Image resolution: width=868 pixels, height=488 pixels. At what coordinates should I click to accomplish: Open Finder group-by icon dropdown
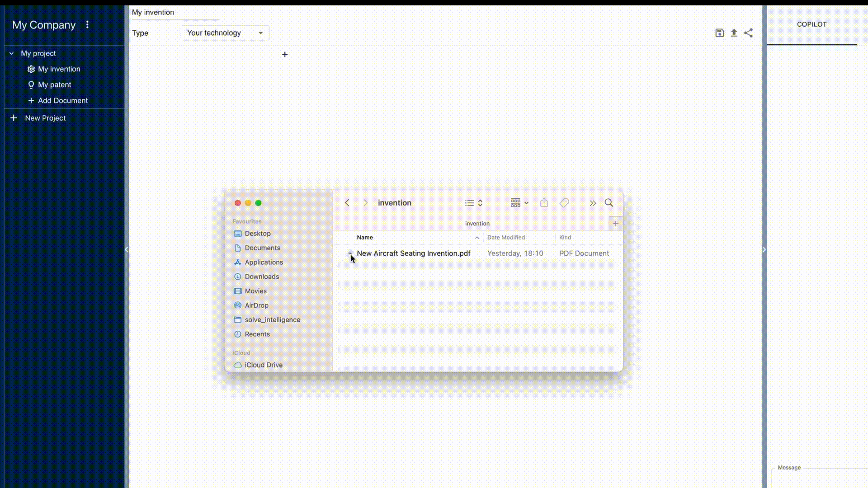[519, 203]
